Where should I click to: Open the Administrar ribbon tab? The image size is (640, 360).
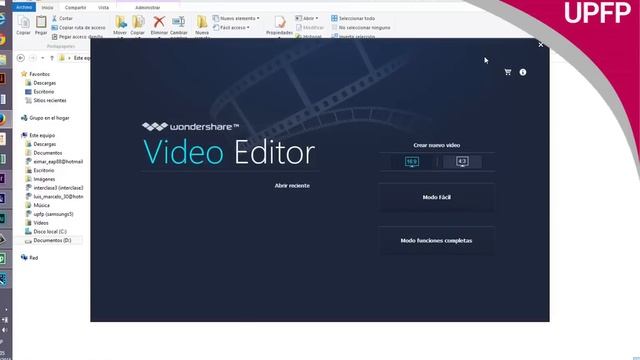[x=147, y=7]
